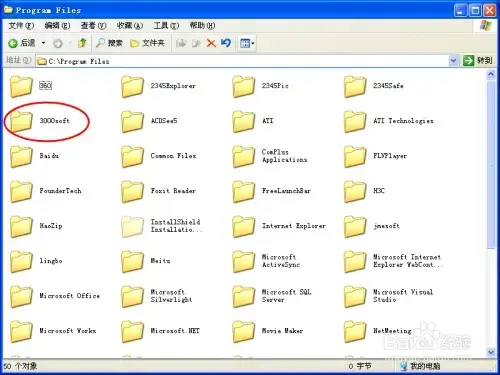Open the 查看(V) menu
This screenshot has height=375, width=500.
pos(93,26)
